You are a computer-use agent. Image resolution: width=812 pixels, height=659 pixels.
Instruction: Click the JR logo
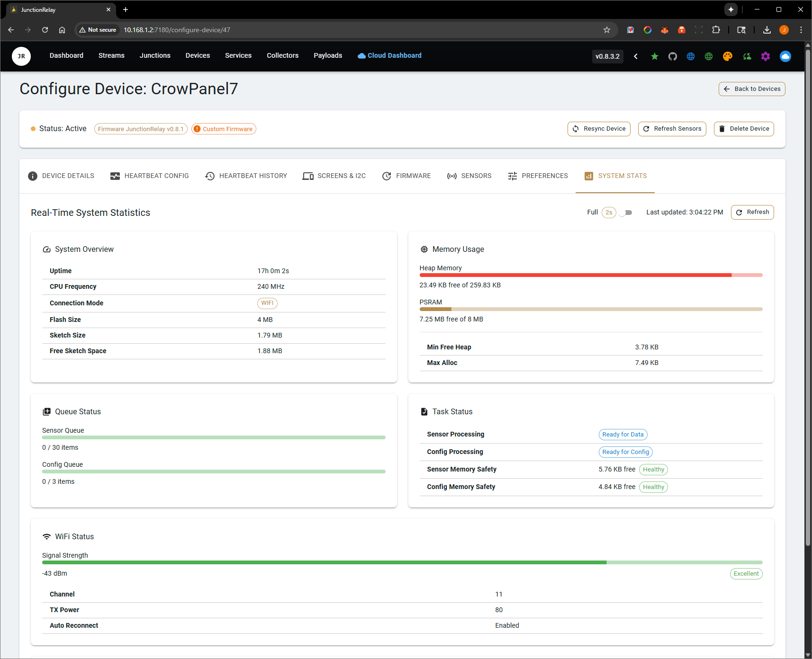point(21,56)
